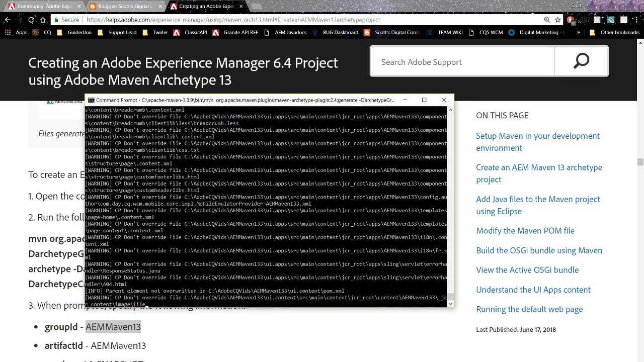
Task: Open teal swirl extension icon
Action: 610,20
